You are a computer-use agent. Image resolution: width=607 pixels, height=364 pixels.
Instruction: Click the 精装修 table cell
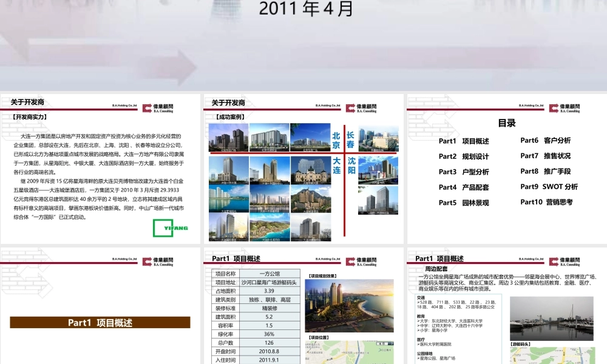[x=270, y=308]
